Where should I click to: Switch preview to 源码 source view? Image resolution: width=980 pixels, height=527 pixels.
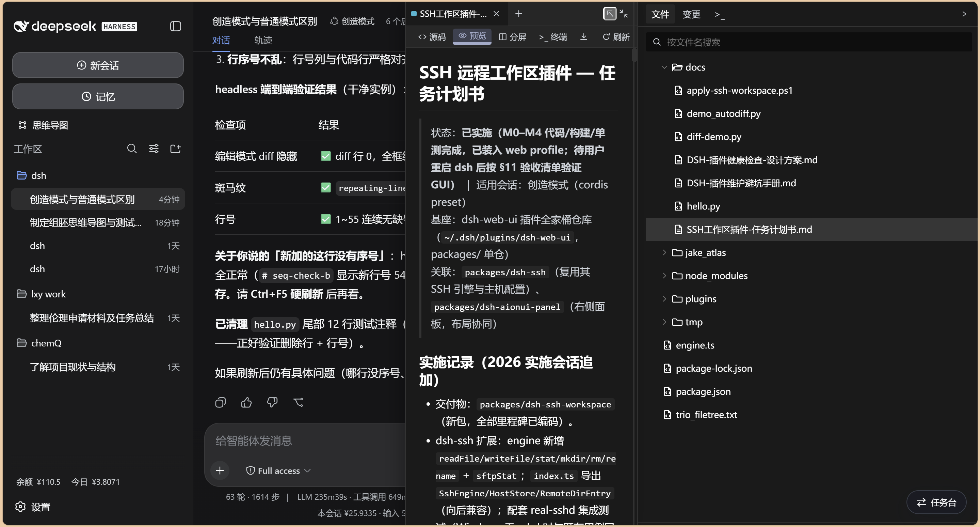(x=432, y=37)
